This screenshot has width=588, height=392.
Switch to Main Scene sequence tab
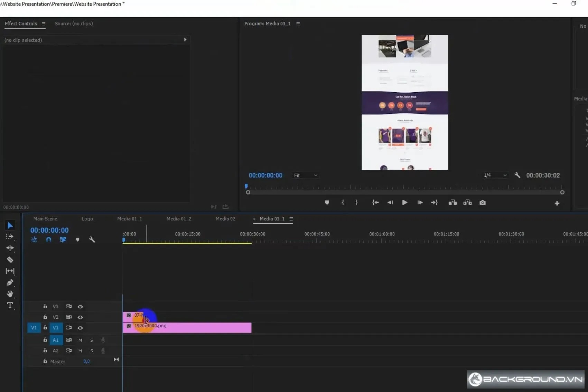coord(45,219)
